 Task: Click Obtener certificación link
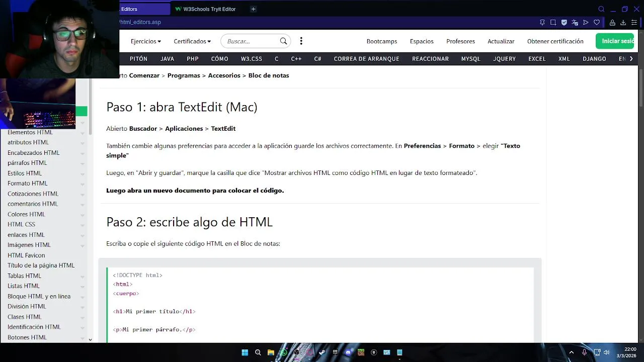(555, 41)
